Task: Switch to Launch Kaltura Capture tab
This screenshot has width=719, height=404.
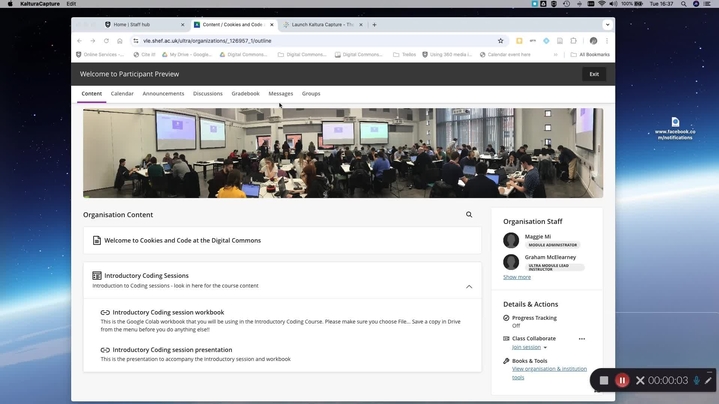Action: (323, 25)
